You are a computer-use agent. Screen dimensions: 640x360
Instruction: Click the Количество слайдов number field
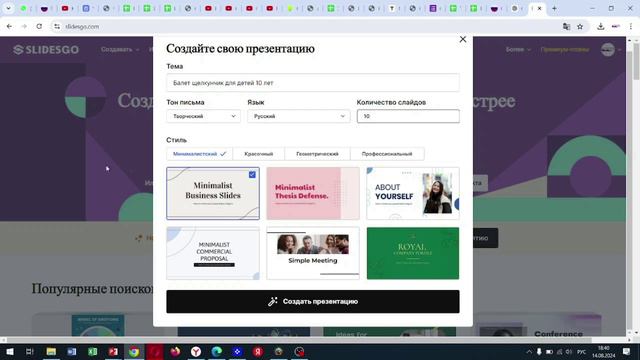tap(408, 116)
